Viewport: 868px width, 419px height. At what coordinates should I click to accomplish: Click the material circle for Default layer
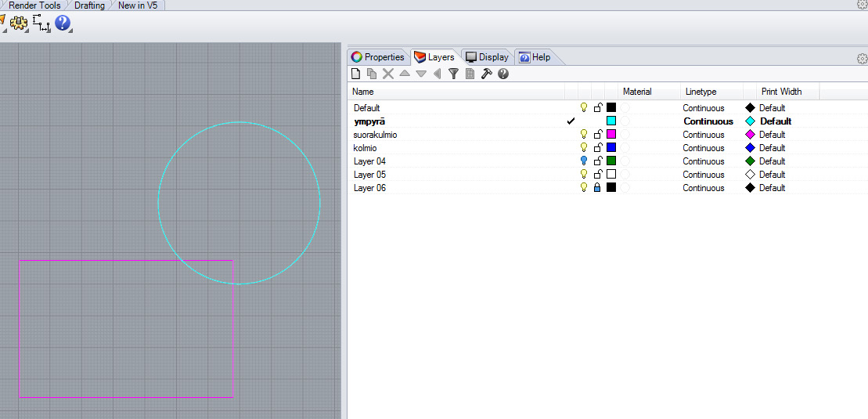pyautogui.click(x=625, y=108)
